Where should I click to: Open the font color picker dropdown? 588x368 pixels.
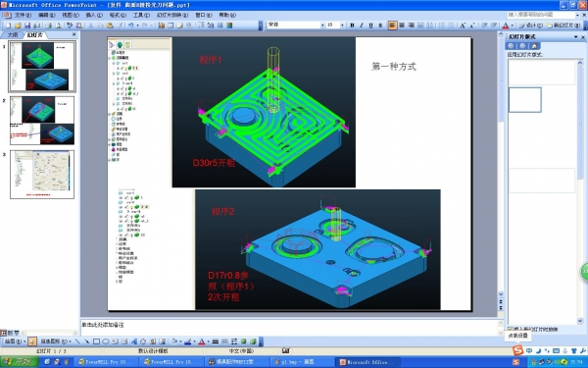coord(513,26)
